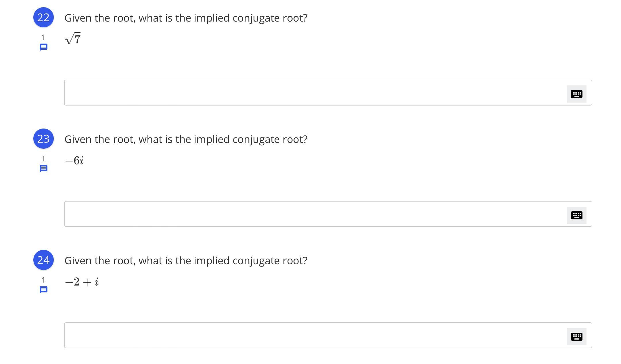Click question 23's conjugate root prompt text
The height and width of the screenshot is (364, 621).
[186, 139]
